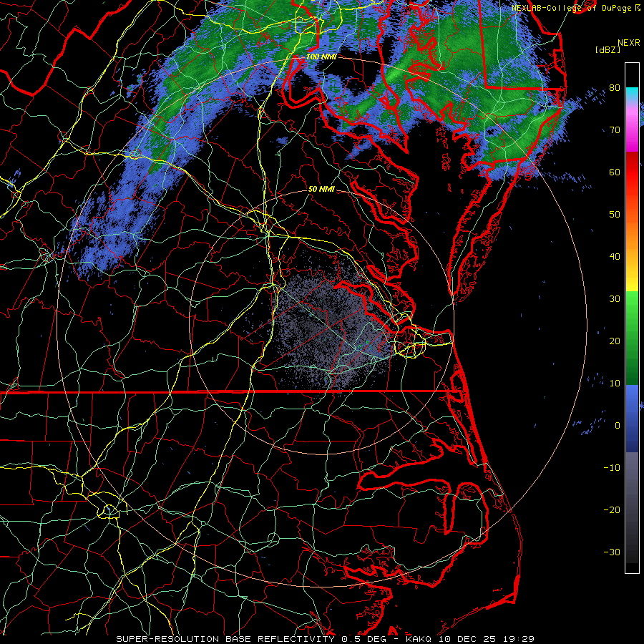Click the 40 value on the dBZ scale

(615, 257)
